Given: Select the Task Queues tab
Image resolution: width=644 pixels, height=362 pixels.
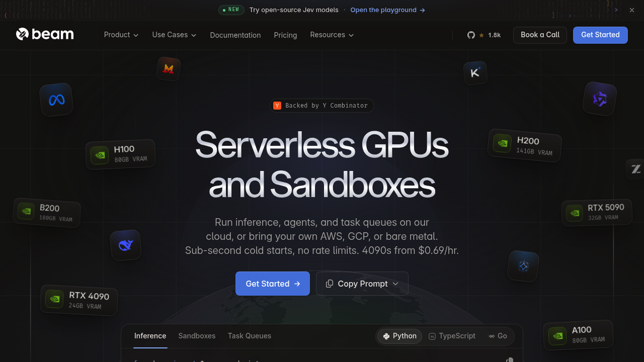Looking at the screenshot, I should tap(250, 336).
